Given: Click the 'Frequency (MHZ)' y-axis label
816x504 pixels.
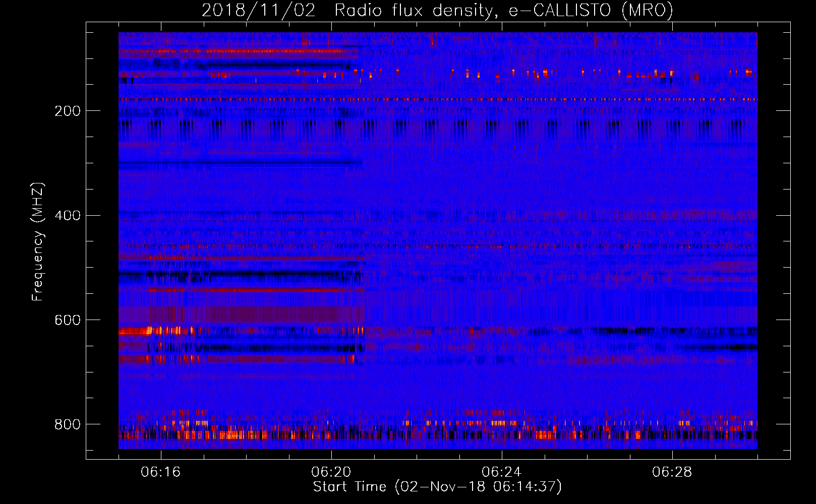Looking at the screenshot, I should 38,241.
